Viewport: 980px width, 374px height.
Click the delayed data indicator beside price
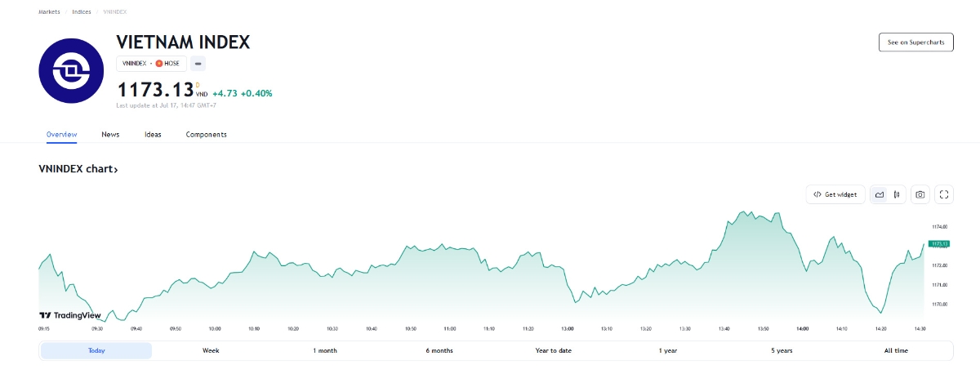click(x=198, y=84)
